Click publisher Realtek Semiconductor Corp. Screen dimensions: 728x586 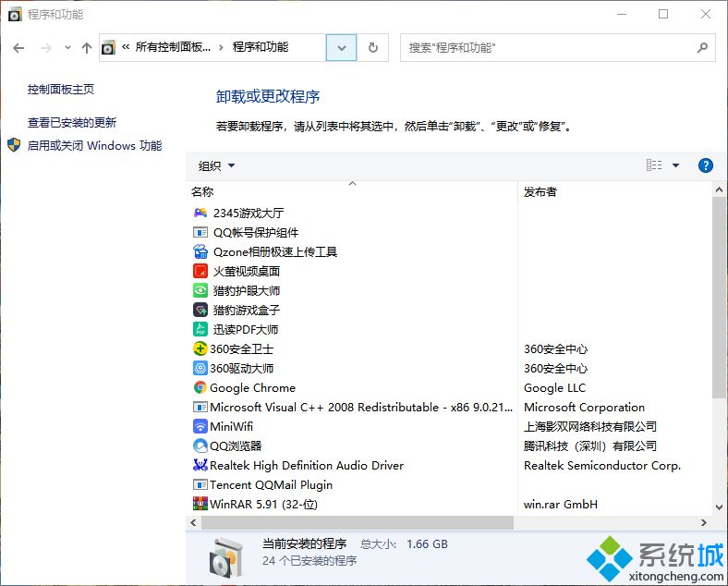[x=602, y=465]
